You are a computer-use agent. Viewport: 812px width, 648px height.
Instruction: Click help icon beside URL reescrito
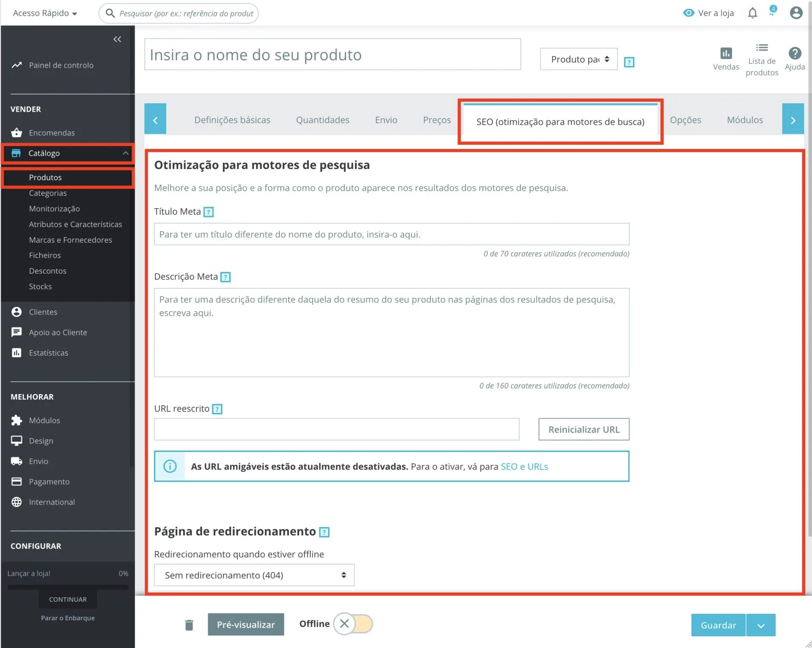click(217, 409)
